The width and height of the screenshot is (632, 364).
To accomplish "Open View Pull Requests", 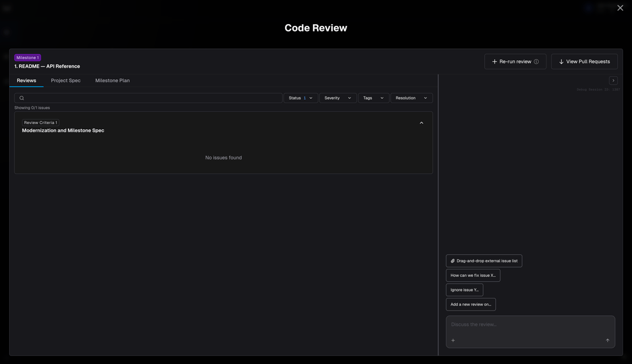I will pyautogui.click(x=584, y=61).
